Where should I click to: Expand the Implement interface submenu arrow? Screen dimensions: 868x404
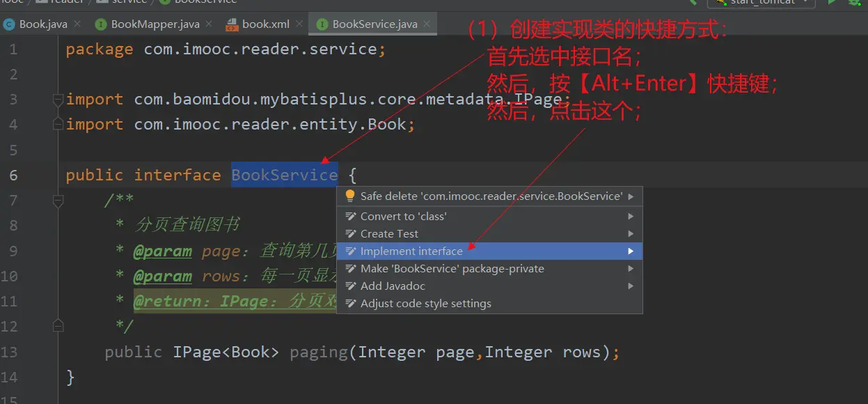[631, 251]
